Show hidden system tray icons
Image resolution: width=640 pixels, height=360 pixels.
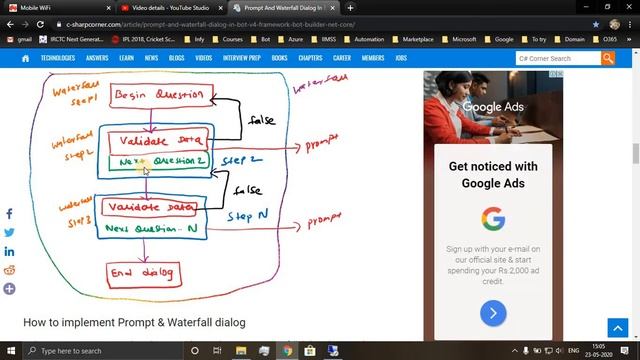point(515,351)
